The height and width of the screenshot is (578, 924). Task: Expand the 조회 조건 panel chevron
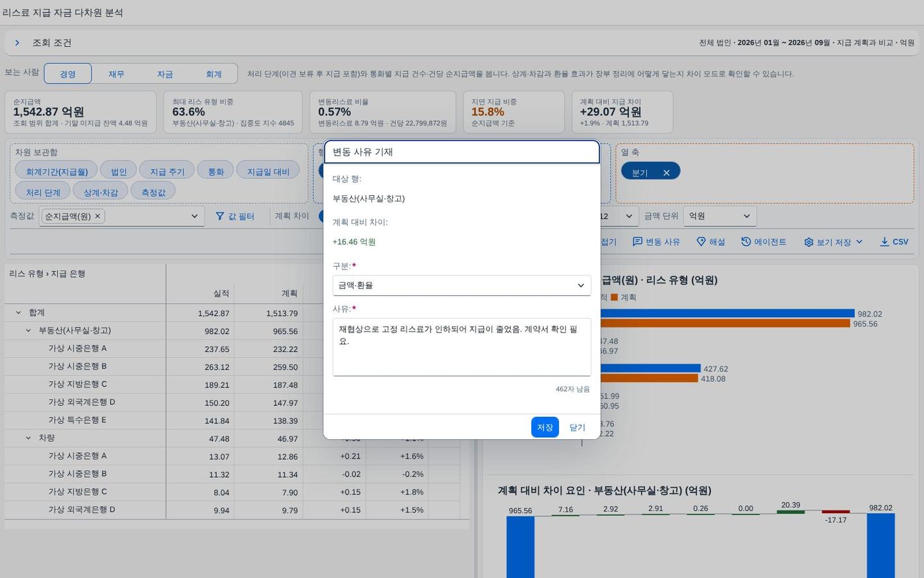point(17,43)
